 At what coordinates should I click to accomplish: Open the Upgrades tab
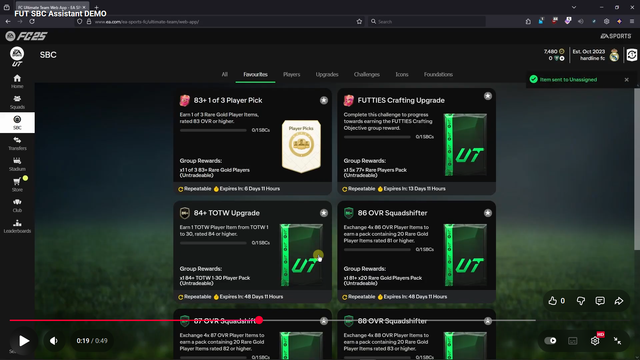pos(327,74)
